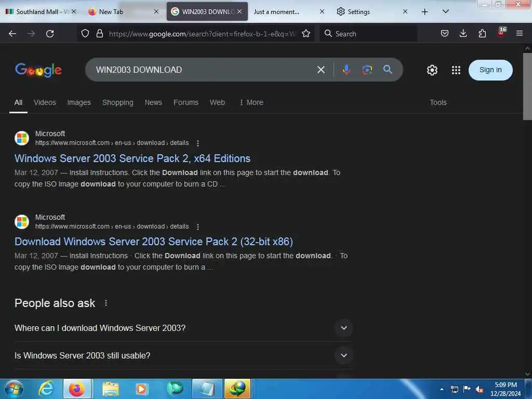Image resolution: width=532 pixels, height=399 pixels.
Task: Open a new browser tab
Action: 424,12
